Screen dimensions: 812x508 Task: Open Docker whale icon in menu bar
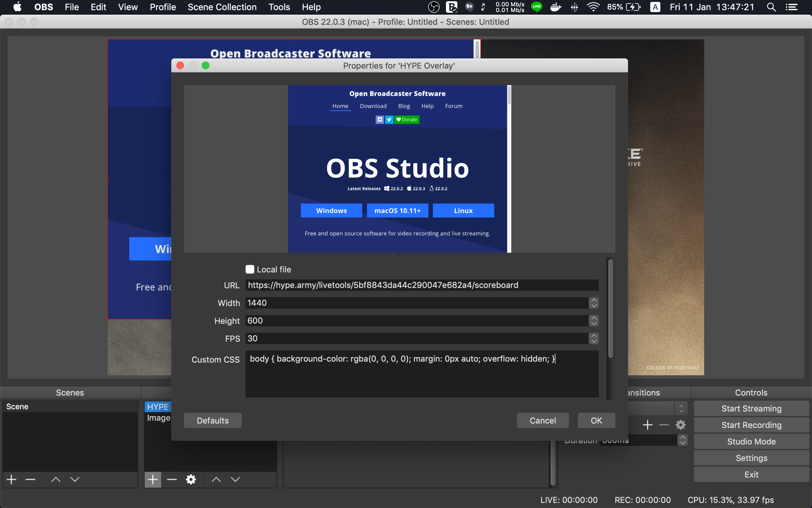pyautogui.click(x=556, y=7)
